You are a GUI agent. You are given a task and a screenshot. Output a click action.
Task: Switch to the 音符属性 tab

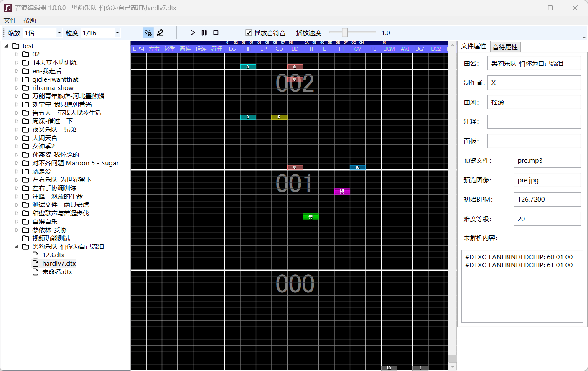(x=505, y=47)
